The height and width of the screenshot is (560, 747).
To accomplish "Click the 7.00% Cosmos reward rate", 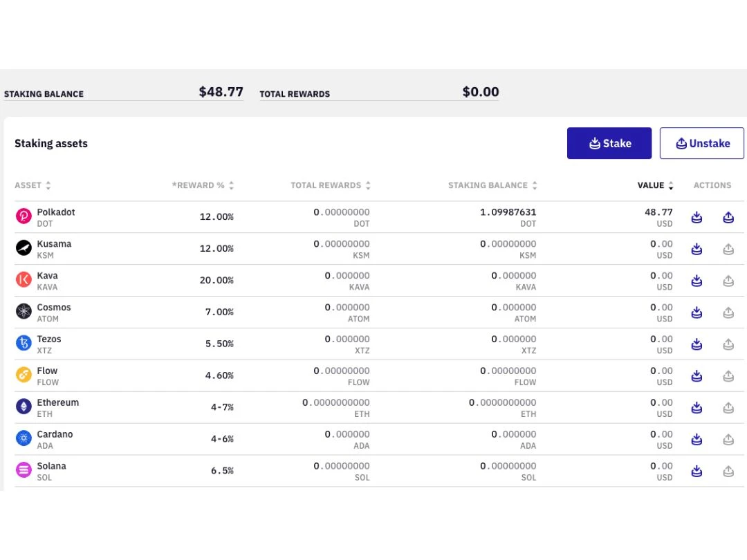I will (x=220, y=312).
